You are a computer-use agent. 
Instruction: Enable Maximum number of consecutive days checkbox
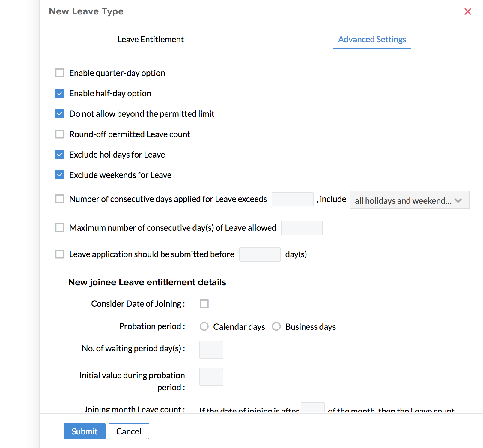tap(60, 228)
